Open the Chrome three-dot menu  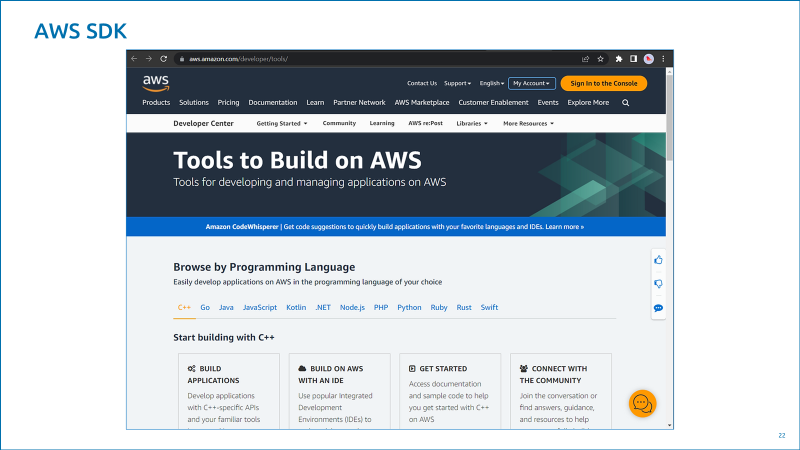click(x=663, y=59)
